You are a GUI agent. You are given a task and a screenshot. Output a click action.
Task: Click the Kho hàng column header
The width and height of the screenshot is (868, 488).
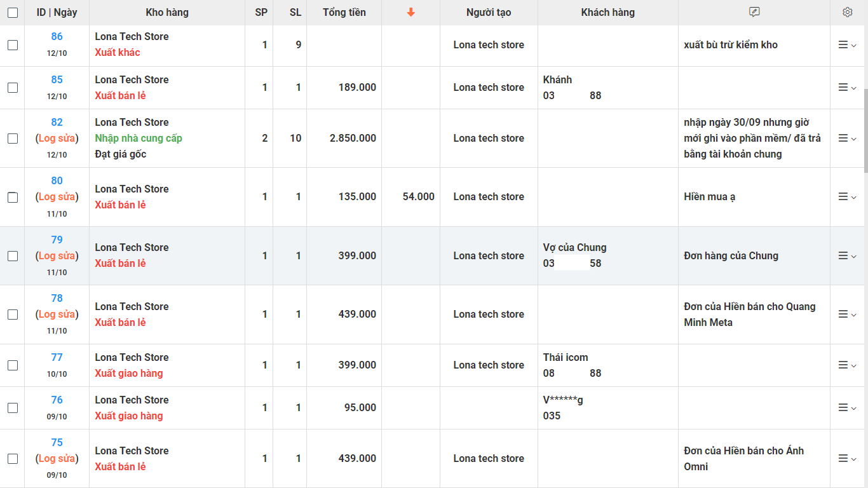tap(167, 12)
